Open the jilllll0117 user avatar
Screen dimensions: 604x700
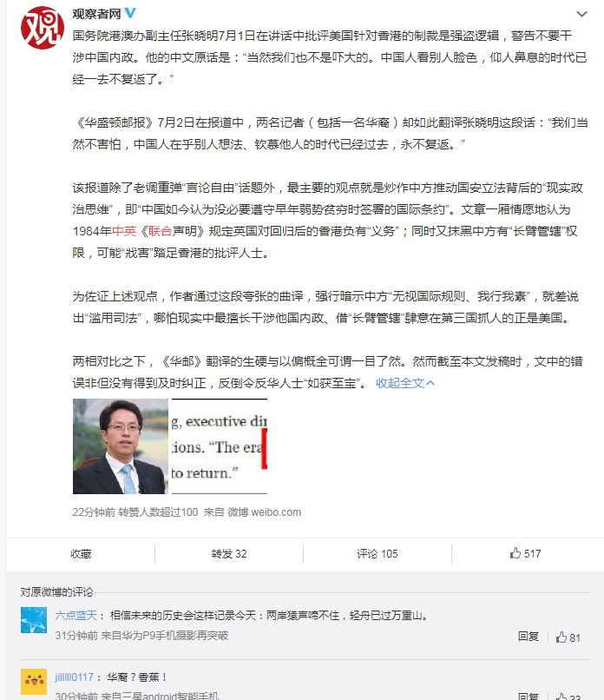pos(34,682)
